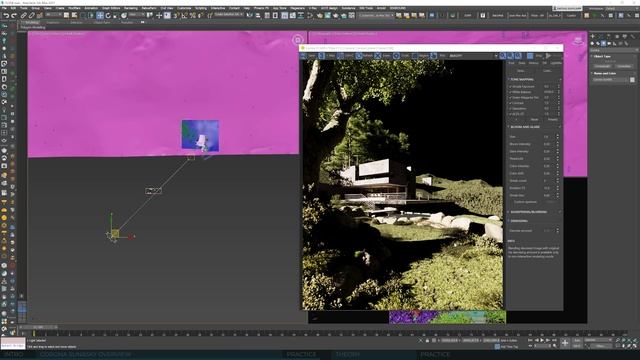Toggle the Green-Magenta Tint checkbox
The width and height of the screenshot is (640, 360).
pos(510,98)
